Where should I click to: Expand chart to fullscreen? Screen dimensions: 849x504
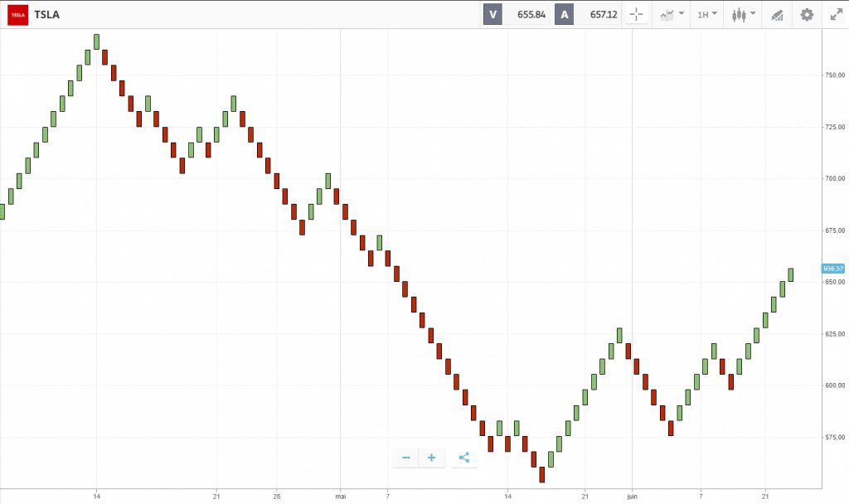(837, 15)
